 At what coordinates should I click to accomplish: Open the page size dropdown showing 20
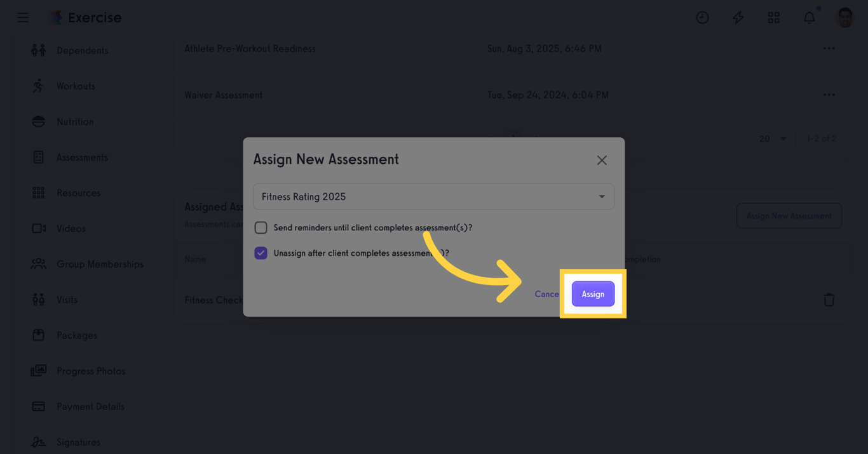tap(774, 138)
